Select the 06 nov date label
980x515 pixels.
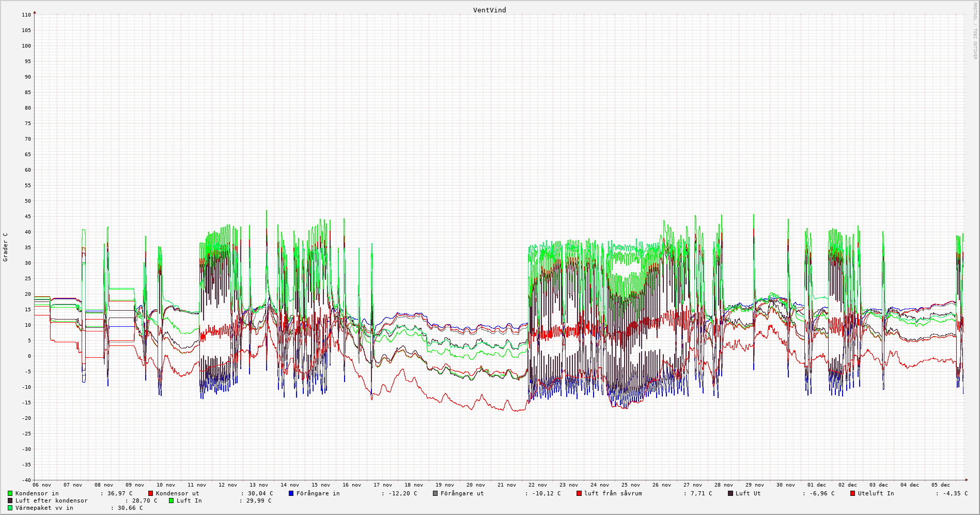coord(42,485)
